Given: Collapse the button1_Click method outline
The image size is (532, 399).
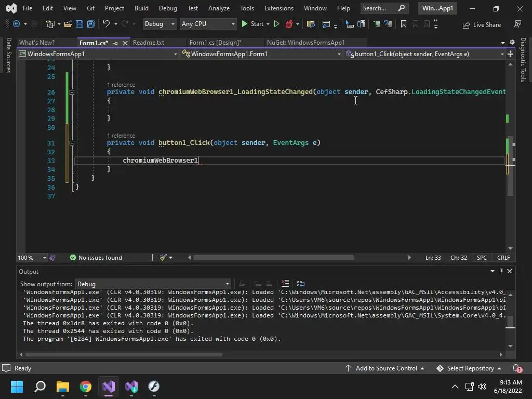Looking at the screenshot, I should click(72, 143).
